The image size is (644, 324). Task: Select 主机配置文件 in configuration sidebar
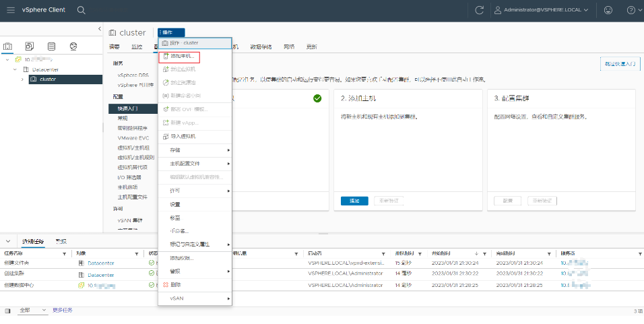[132, 197]
